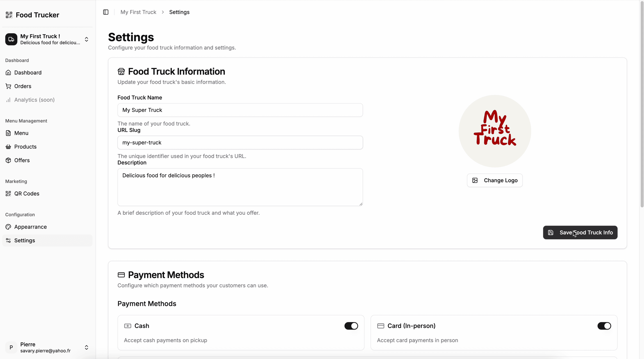The width and height of the screenshot is (644, 359).
Task: Click My First Truck breadcrumb link
Action: click(x=138, y=12)
